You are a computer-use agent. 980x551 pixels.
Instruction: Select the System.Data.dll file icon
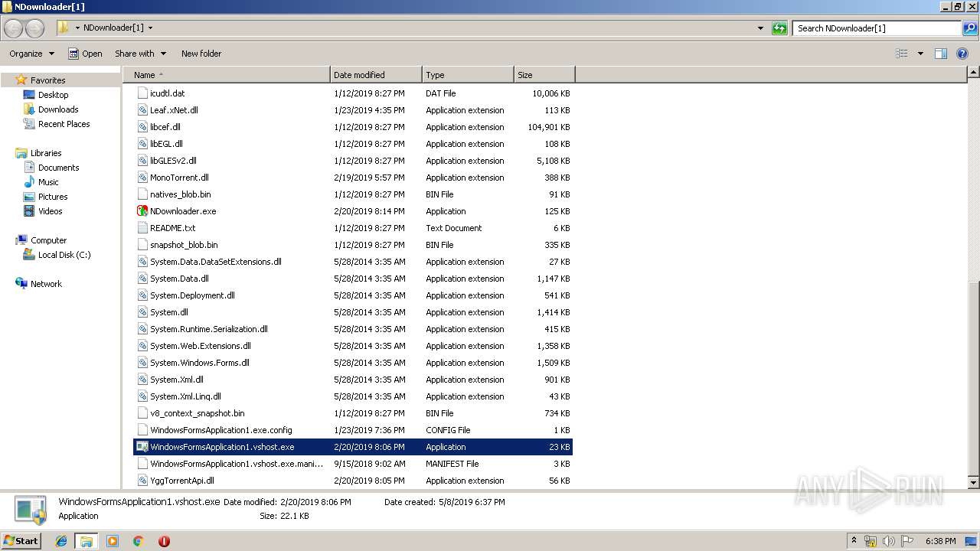tap(142, 279)
